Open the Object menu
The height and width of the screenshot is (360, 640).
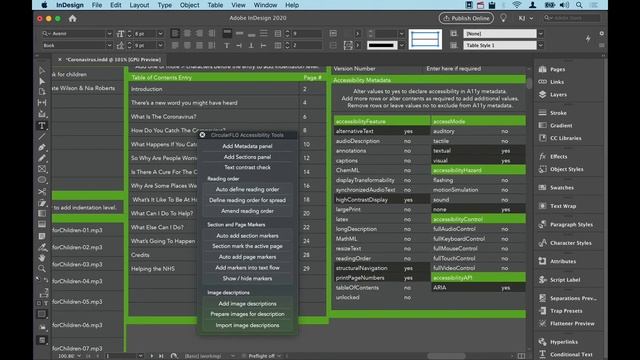coord(189,5)
